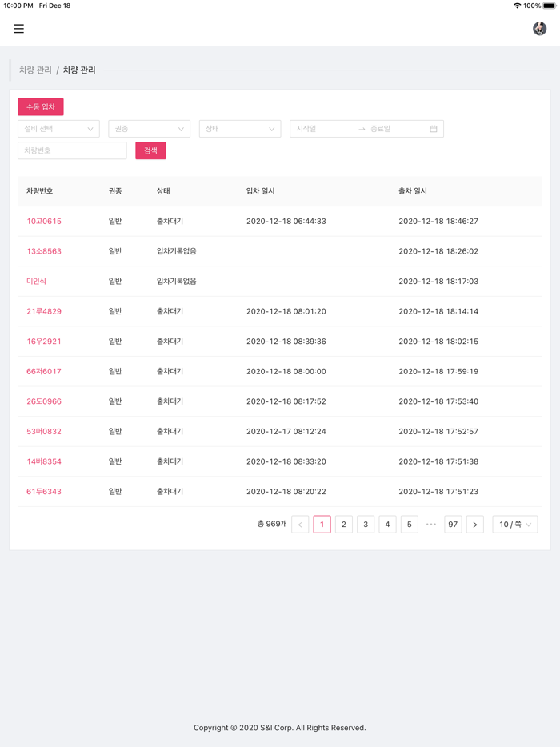
Task: Go to previous page arrow
Action: point(300,525)
